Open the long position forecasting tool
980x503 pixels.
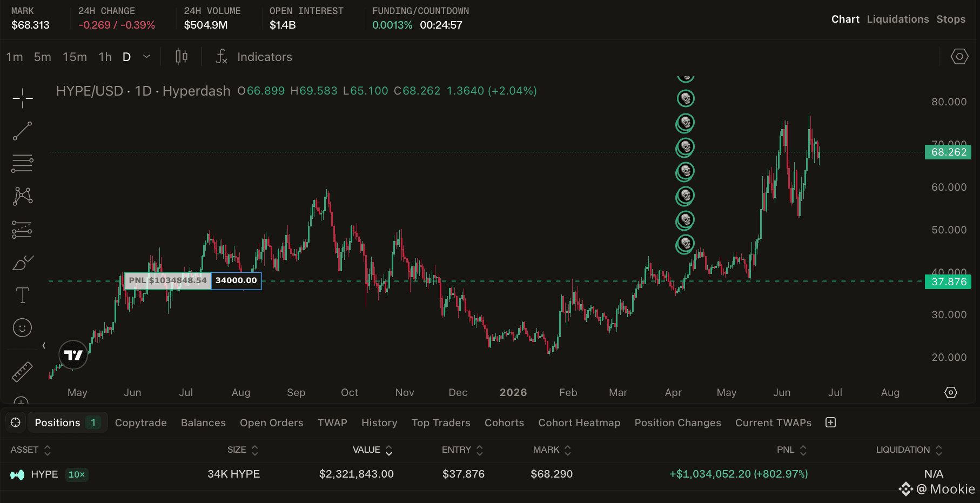[x=23, y=230]
